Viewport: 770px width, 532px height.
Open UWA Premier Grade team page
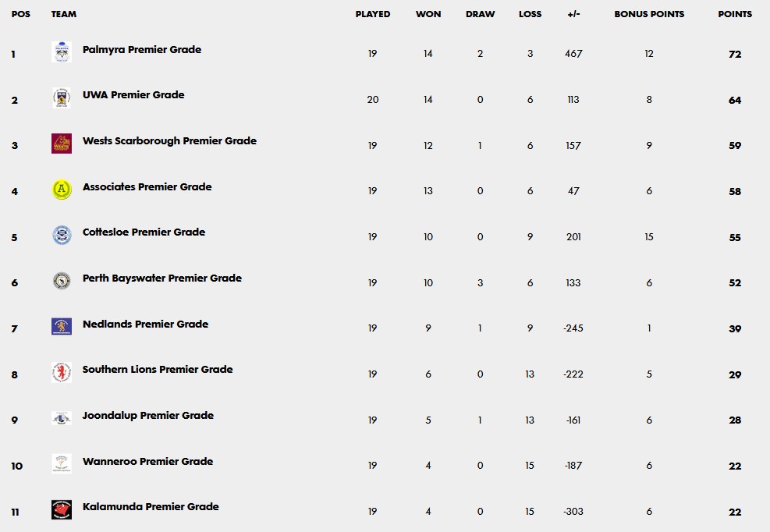(133, 95)
